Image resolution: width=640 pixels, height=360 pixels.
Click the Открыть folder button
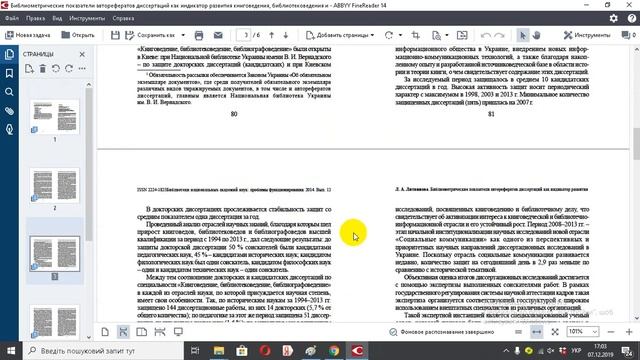point(78,35)
